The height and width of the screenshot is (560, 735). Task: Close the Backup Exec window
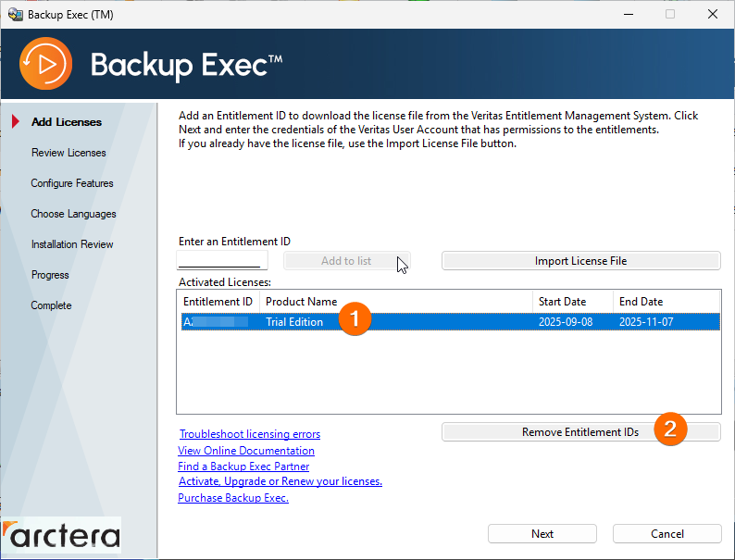tap(713, 14)
